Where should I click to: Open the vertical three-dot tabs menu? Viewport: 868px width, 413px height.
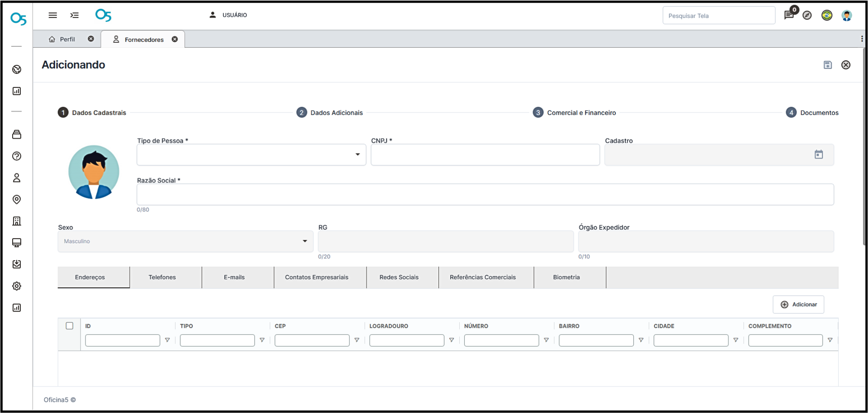click(862, 39)
